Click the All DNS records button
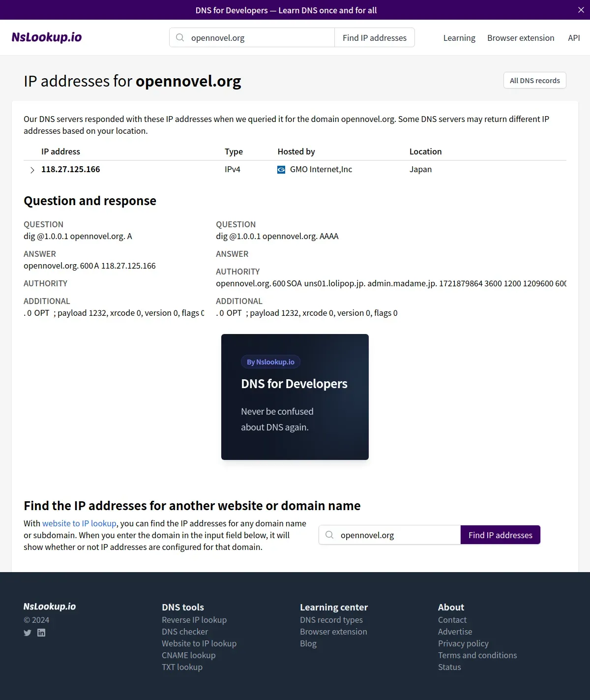Screen dimensions: 590x700 point(535,81)
